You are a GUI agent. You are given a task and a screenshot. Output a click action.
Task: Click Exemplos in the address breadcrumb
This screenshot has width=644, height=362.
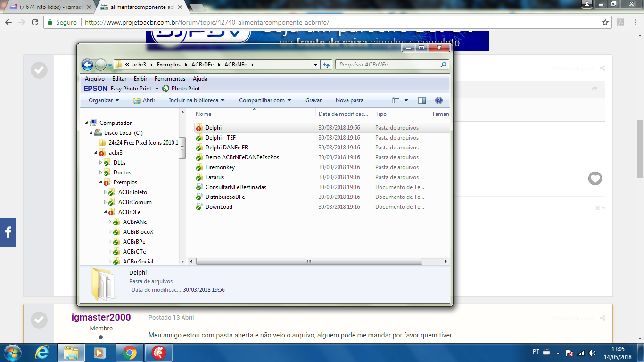pos(169,65)
